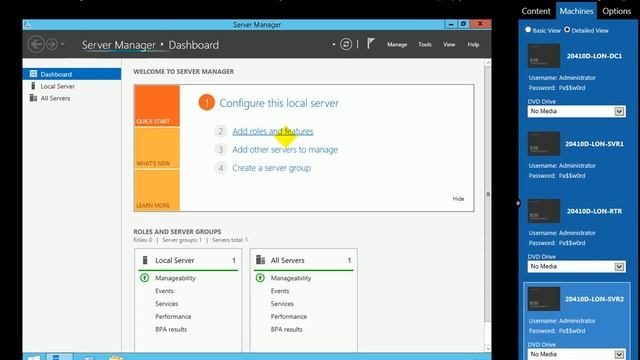
Task: Click Create a server group link
Action: click(271, 168)
